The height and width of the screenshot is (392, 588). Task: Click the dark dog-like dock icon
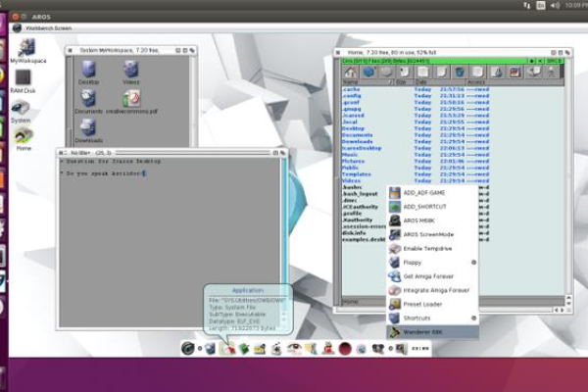tap(377, 349)
